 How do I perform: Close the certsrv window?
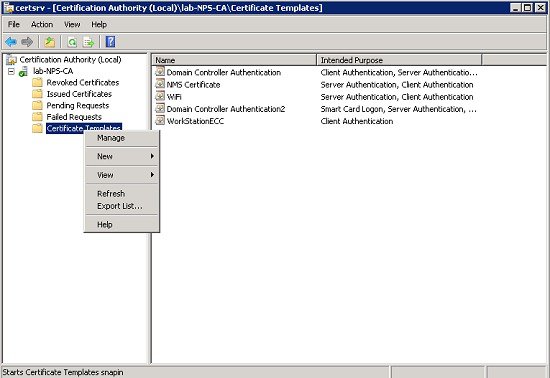tap(541, 8)
